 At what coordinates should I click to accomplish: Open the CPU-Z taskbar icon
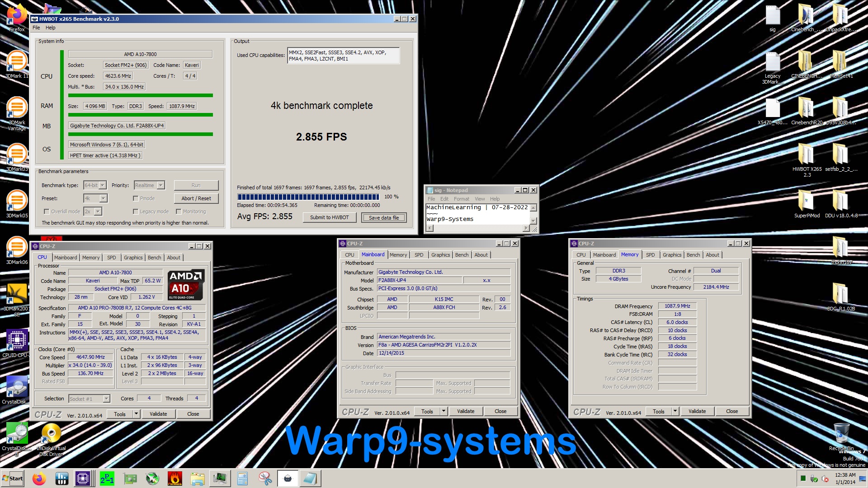pyautogui.click(x=83, y=479)
